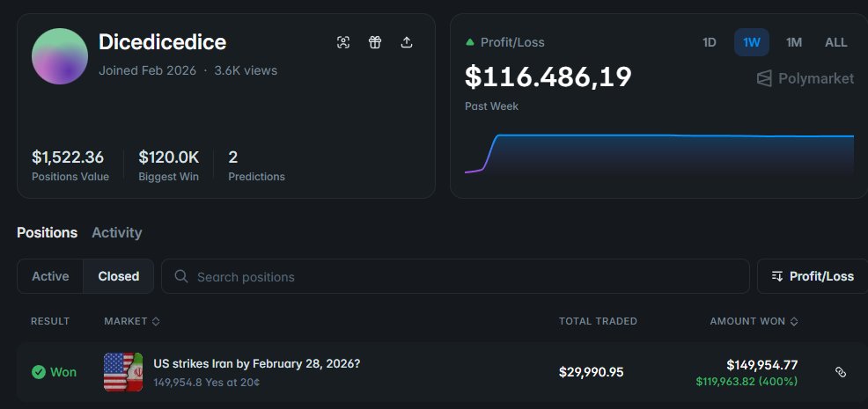Click the $1,522.36 Positions Value figure
Screen dimensions: 868x409
tap(68, 157)
